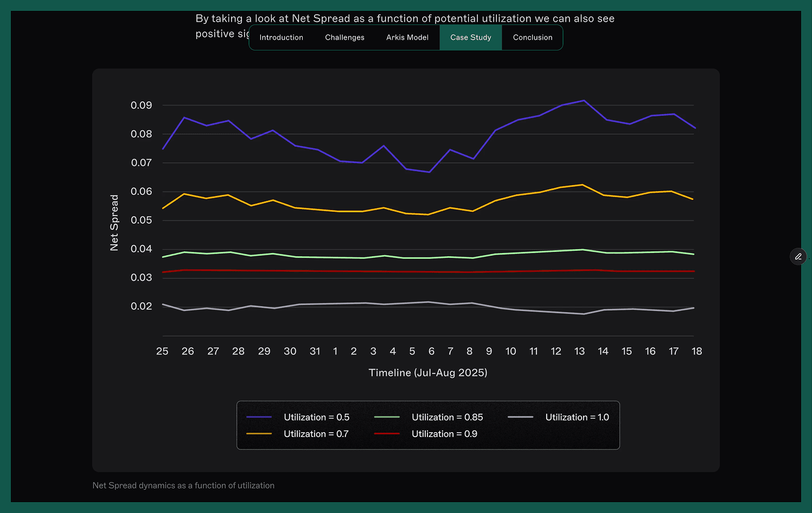Click the gray line swatch in legend
Image resolution: width=812 pixels, height=513 pixels.
520,417
